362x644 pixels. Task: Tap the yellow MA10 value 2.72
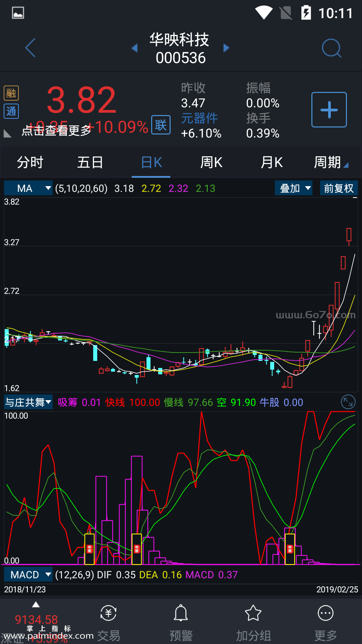(x=151, y=188)
